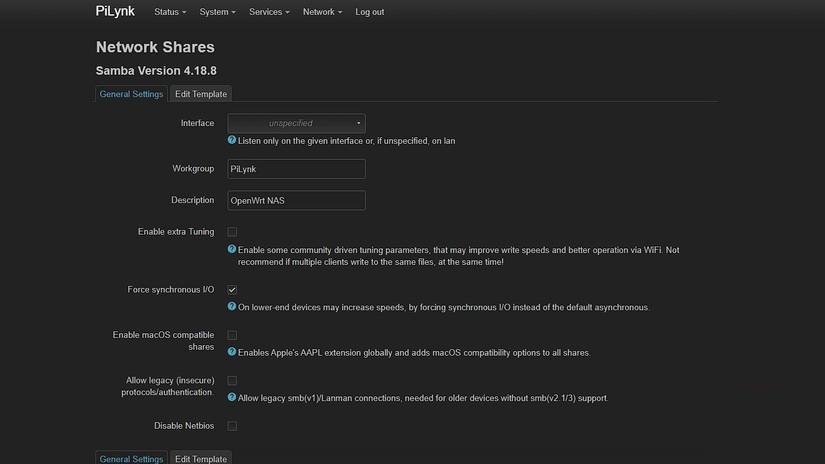The width and height of the screenshot is (825, 464).
Task: Click the Samba Version 4.18.8 text
Action: click(x=156, y=70)
